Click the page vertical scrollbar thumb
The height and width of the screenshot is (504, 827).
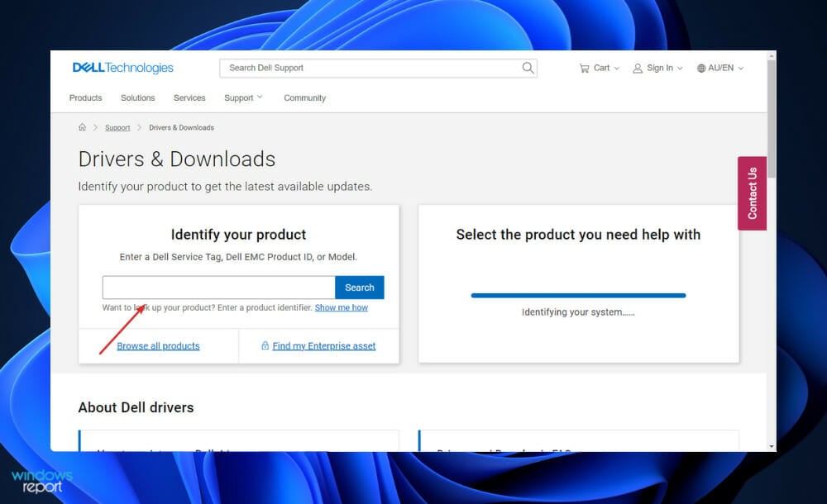point(772,119)
